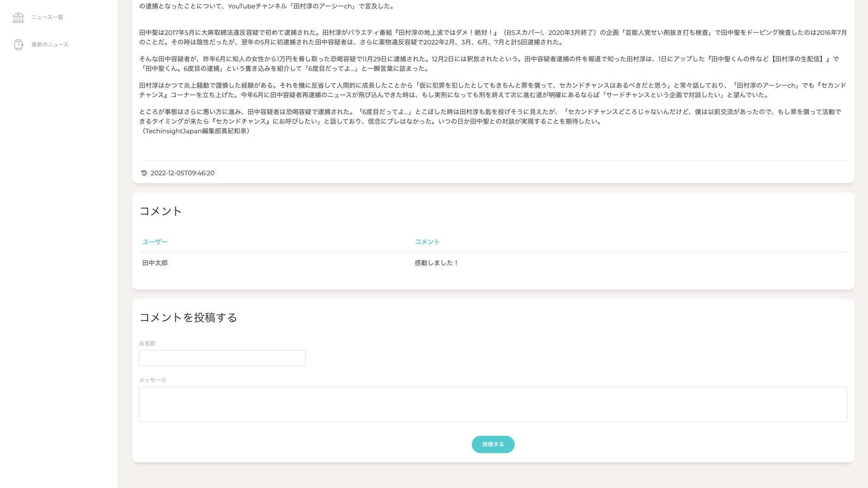Click the コメントを投稿する section heading
The height and width of the screenshot is (488, 868).
(x=188, y=317)
